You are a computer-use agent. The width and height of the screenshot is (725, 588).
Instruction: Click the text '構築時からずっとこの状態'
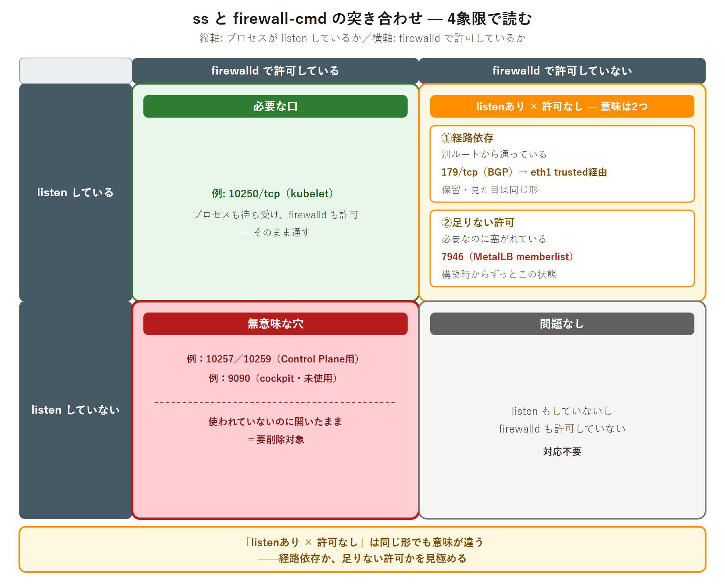coord(499,274)
